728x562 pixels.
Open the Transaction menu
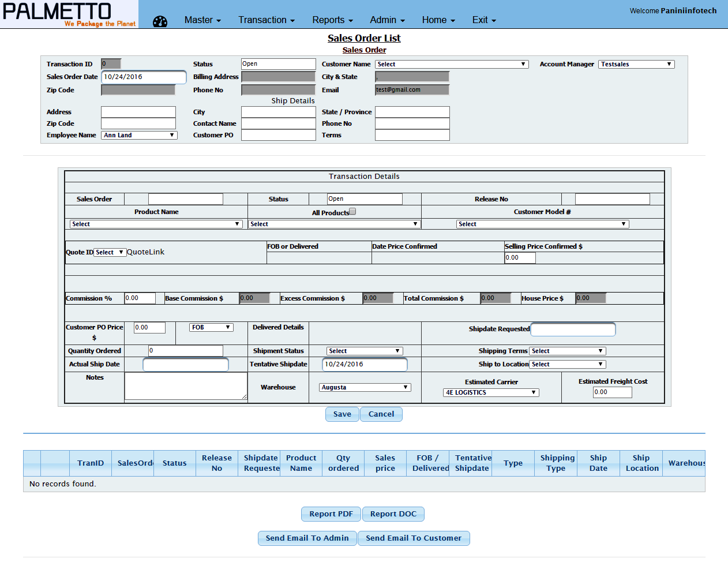pos(267,20)
